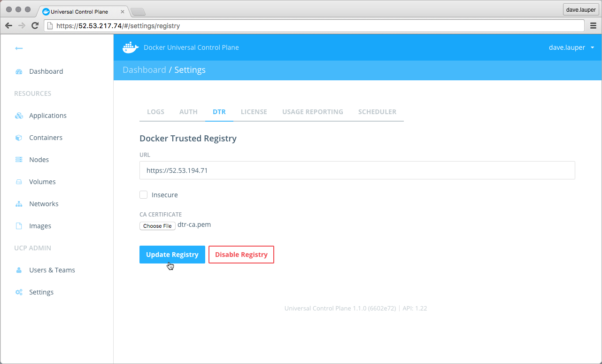Click the Docker whale logo
Screen dimensions: 602x364
[x=131, y=47]
